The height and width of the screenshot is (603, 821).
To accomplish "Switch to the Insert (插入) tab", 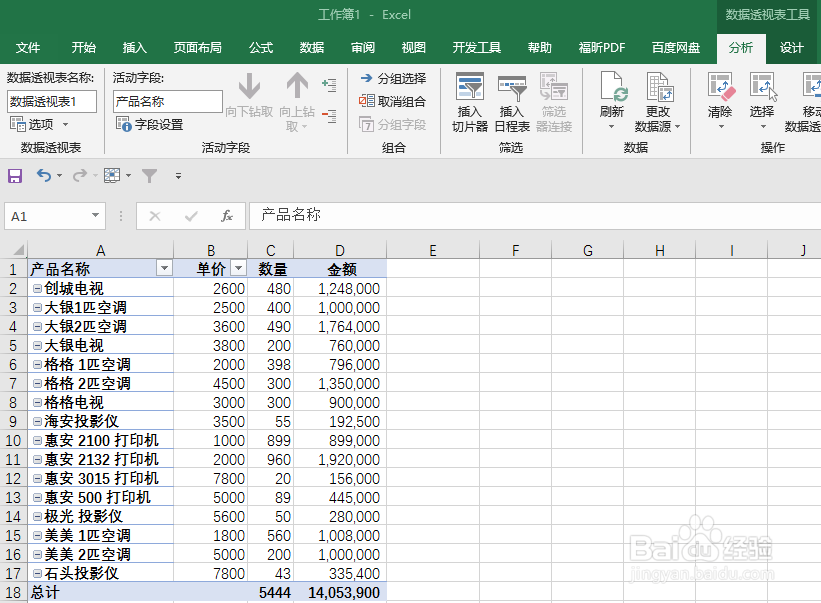I will click(135, 48).
